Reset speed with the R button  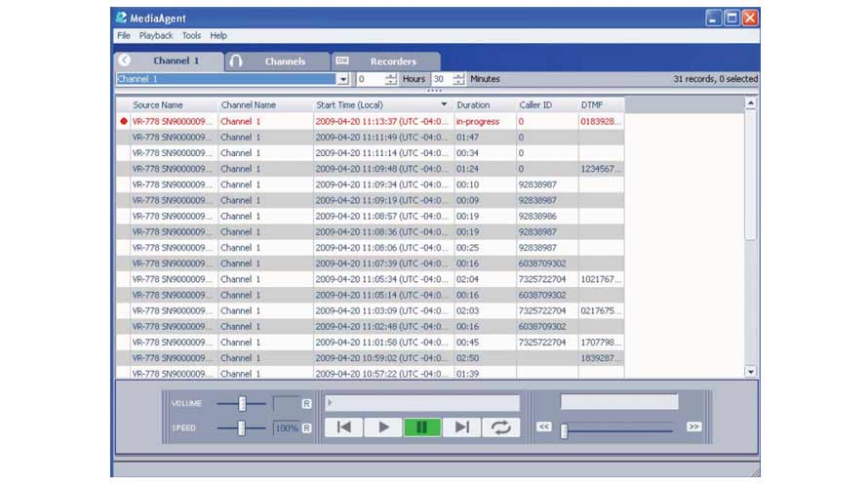tap(306, 428)
